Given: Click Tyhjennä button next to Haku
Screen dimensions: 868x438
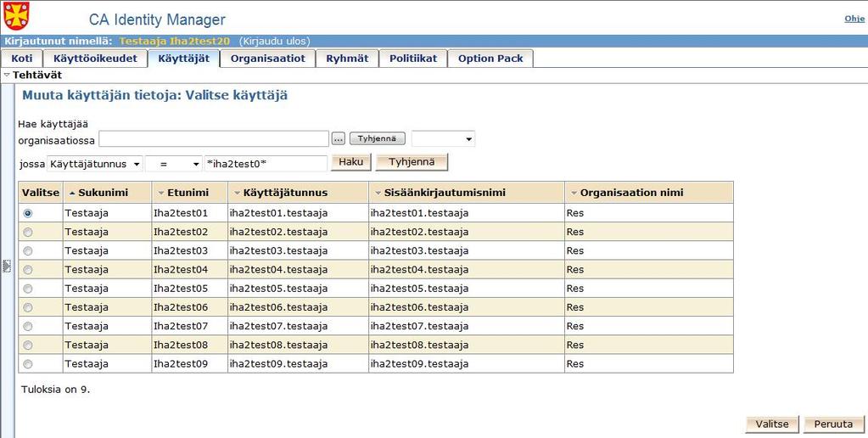Looking at the screenshot, I should [412, 162].
